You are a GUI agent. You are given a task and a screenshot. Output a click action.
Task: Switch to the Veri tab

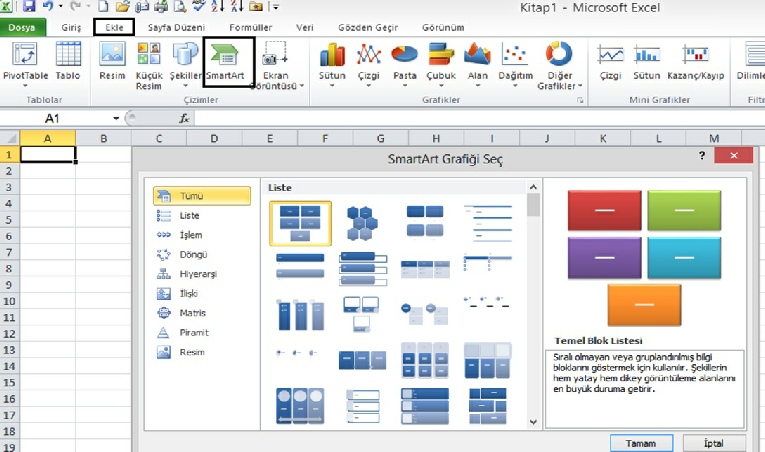305,27
